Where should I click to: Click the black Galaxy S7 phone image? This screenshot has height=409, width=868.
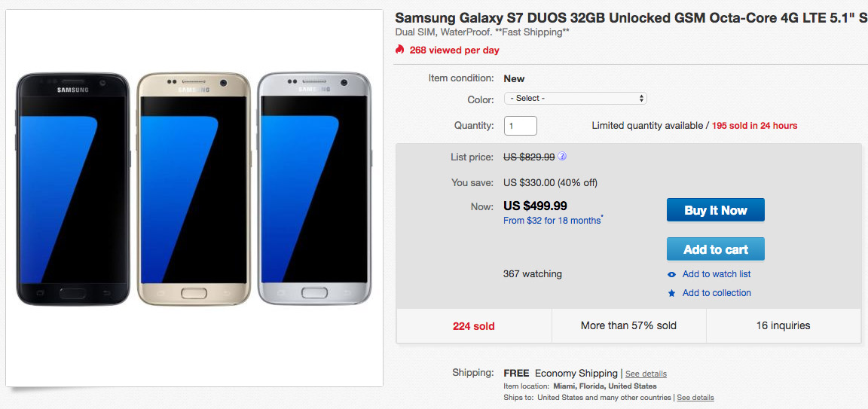(x=73, y=188)
